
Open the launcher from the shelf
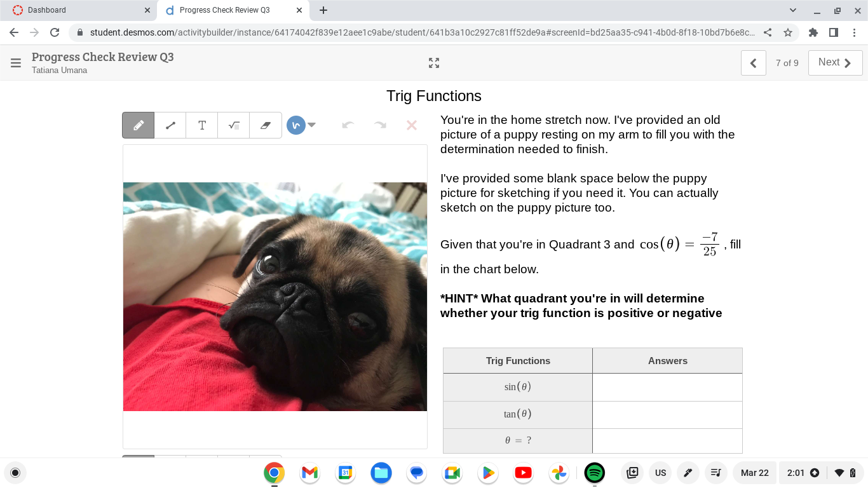point(15,473)
